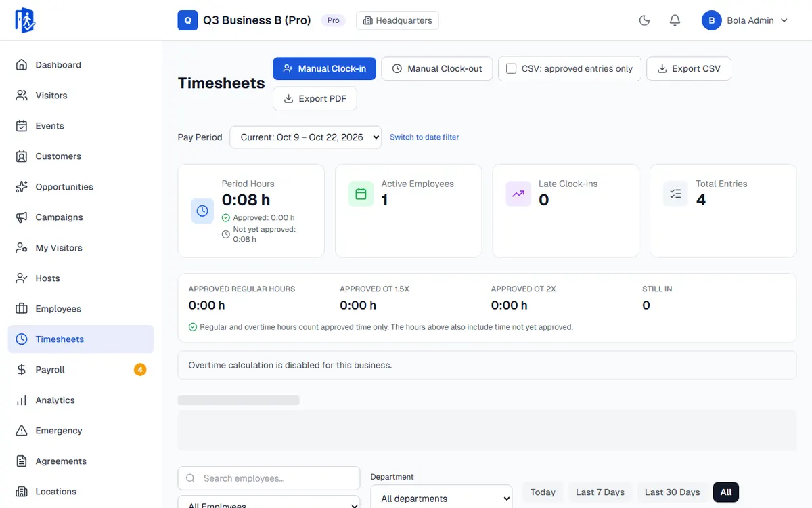Select the All date range filter

click(x=726, y=492)
